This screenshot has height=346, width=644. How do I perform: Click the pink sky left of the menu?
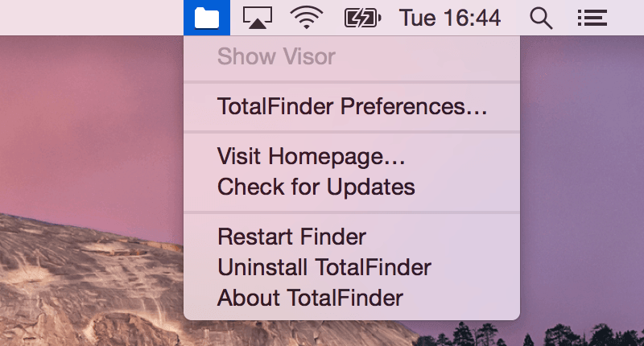80,121
